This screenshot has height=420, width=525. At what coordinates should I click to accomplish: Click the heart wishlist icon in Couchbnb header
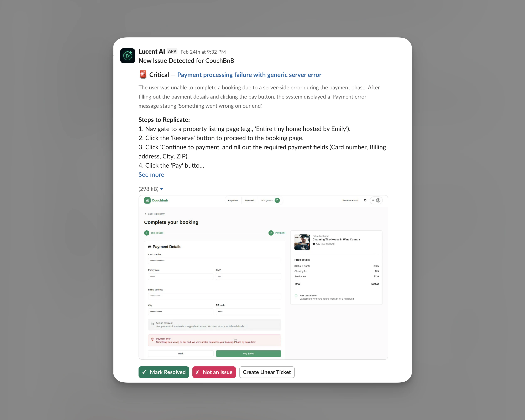point(365,200)
